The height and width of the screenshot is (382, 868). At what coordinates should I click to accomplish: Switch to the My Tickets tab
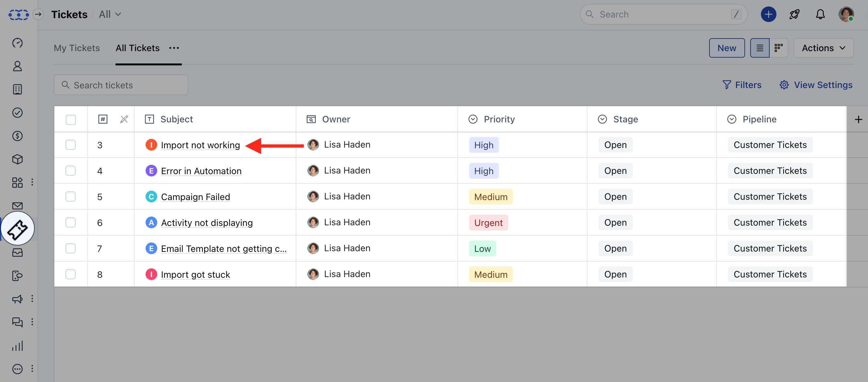(77, 48)
